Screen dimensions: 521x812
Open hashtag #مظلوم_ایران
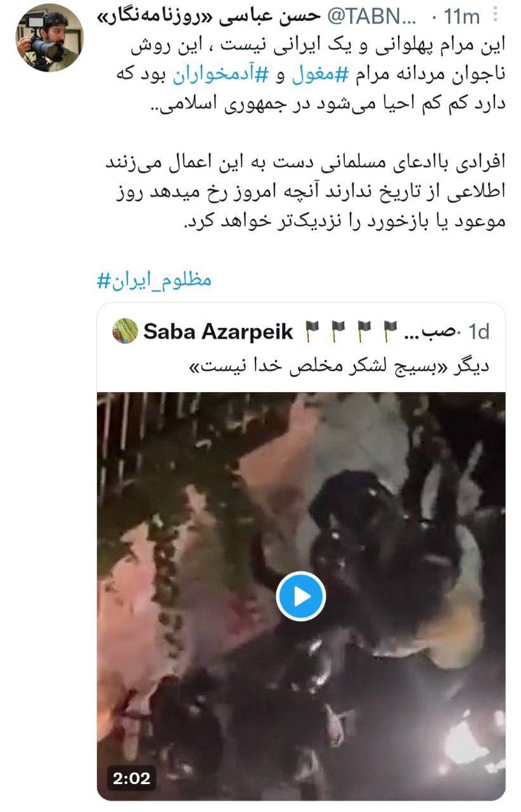(154, 280)
